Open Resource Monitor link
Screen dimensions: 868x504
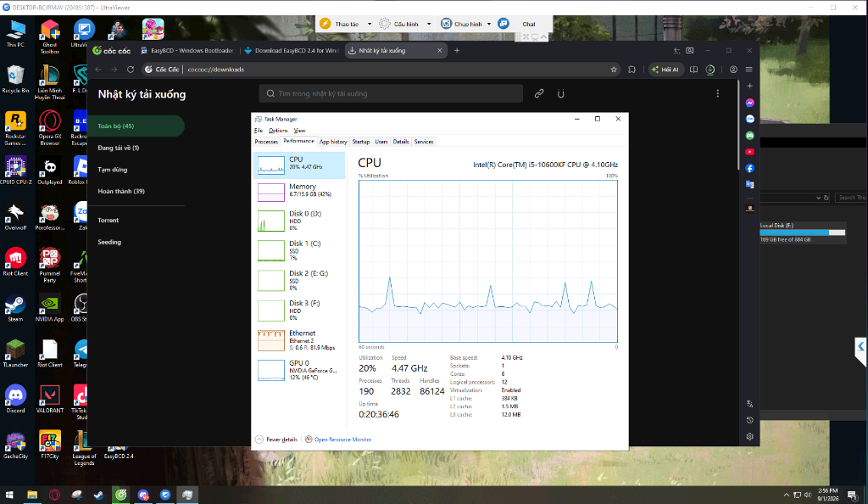coord(342,440)
